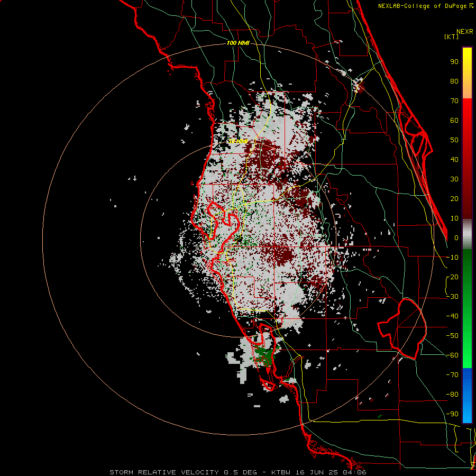The image size is (476, 476).
Task: Select the 50 NMI range ring label
Action: pyautogui.click(x=238, y=141)
